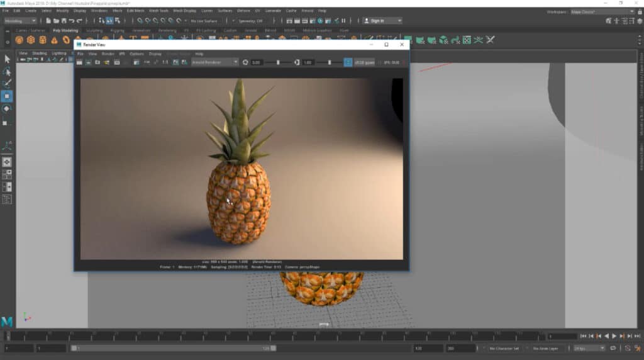Click the polygon cone shelf icon
Viewport: 644px width, 360px height.
[54, 40]
